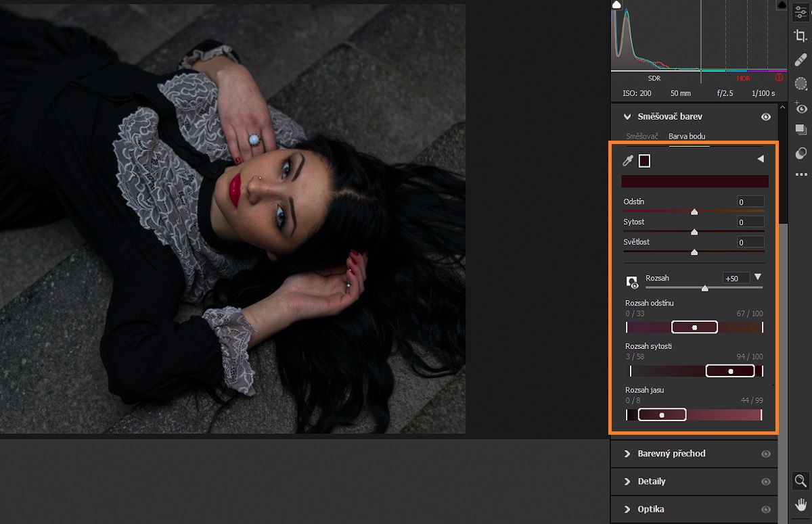812x524 pixels.
Task: Click the Rozsah +50 value field
Action: 736,278
